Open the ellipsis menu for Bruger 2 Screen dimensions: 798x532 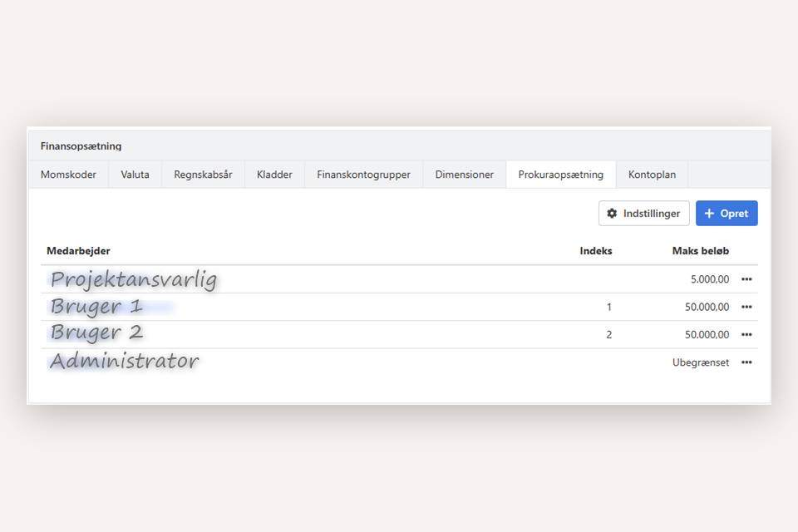(x=746, y=334)
